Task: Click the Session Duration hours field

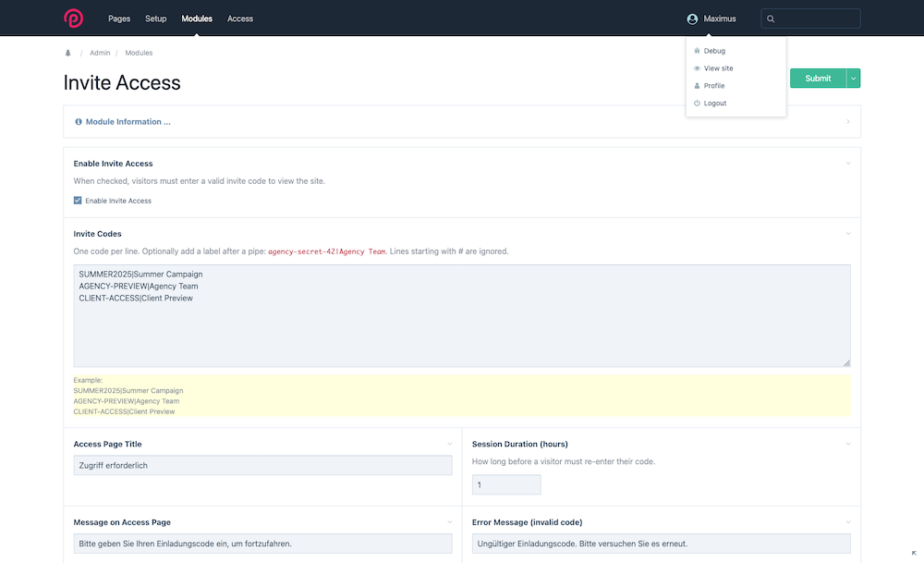Action: coord(505,484)
